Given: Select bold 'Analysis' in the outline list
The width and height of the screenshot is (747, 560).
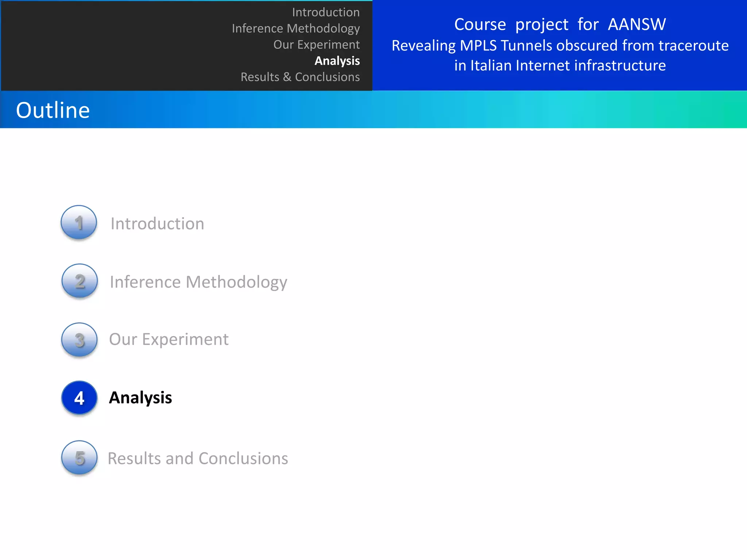Looking at the screenshot, I should (140, 398).
